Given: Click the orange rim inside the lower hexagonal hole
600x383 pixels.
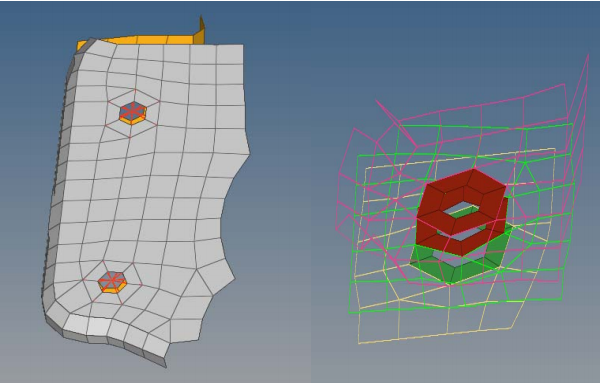Looking at the screenshot, I should (x=111, y=290).
